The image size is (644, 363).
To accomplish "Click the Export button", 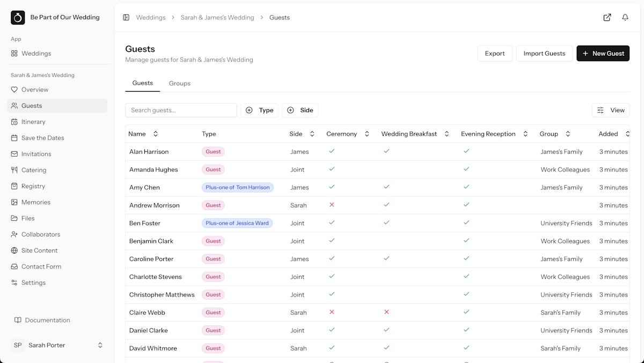I will [x=495, y=54].
